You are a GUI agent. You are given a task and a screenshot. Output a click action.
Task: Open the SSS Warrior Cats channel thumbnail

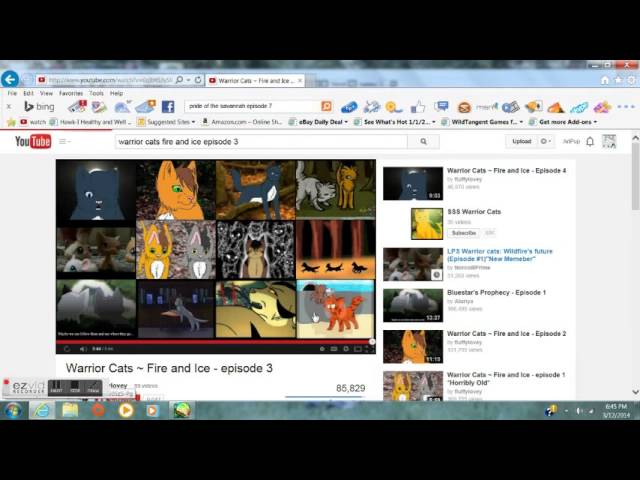(x=427, y=223)
